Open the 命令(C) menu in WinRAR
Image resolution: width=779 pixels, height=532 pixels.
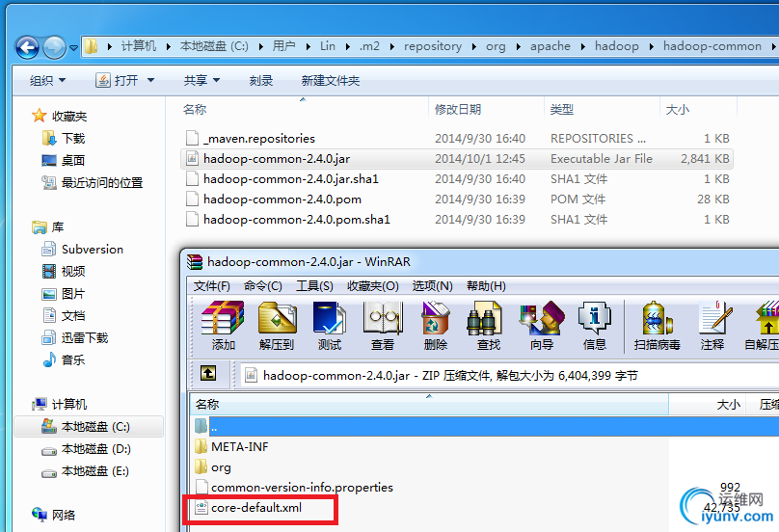263,286
